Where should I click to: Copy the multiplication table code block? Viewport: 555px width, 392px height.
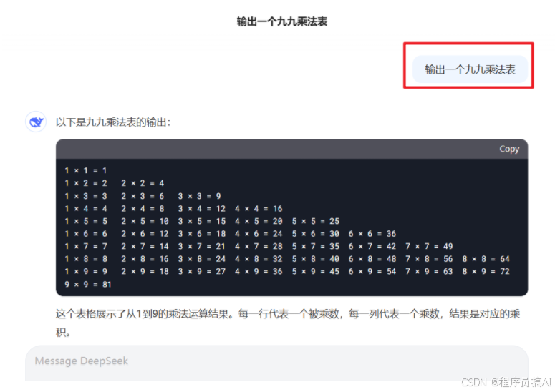point(509,150)
